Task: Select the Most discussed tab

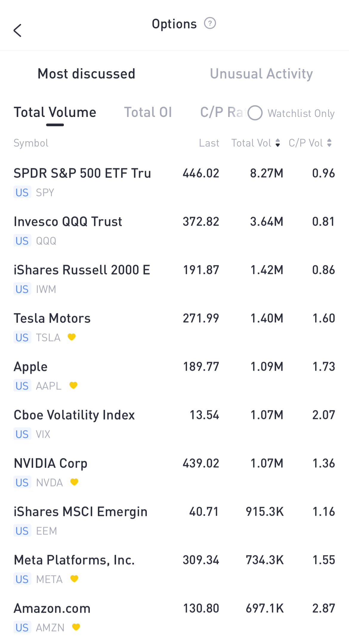Action: coord(87,74)
